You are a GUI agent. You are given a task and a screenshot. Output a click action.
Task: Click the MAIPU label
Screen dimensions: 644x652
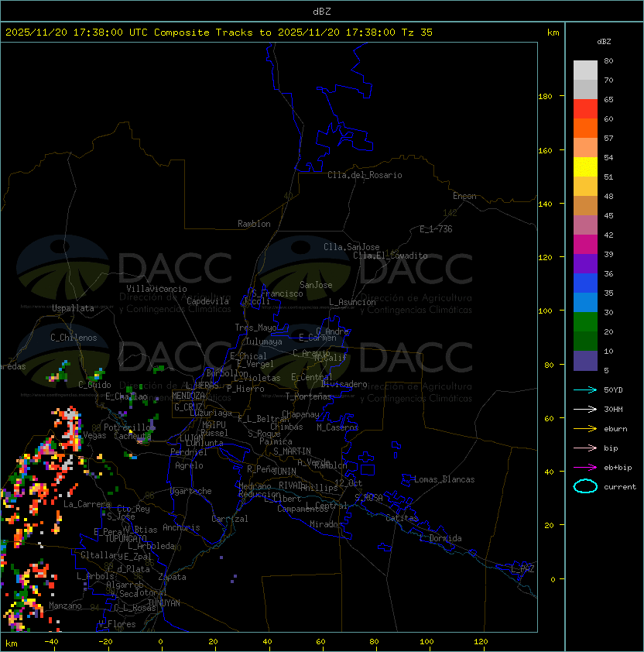click(214, 424)
